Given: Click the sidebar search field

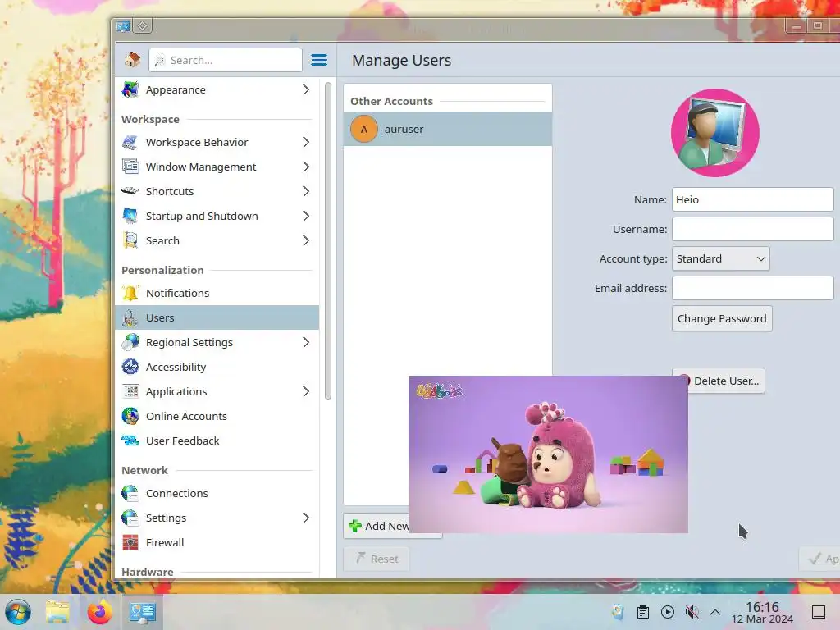Looking at the screenshot, I should [226, 60].
